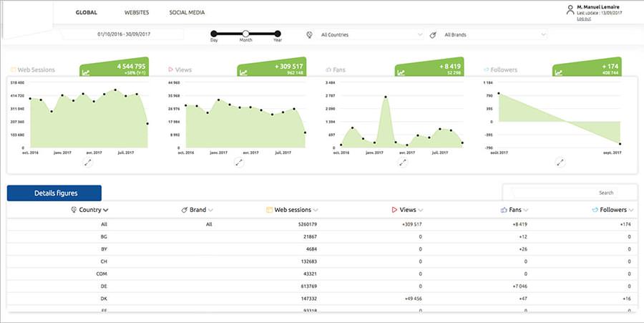Open the All Brands dropdown
644x323 pixels.
494,35
